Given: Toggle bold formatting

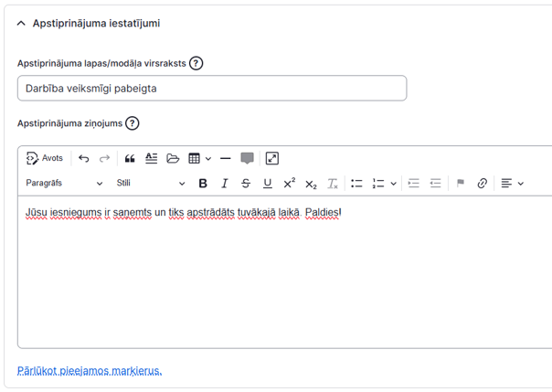Looking at the screenshot, I should tap(203, 184).
